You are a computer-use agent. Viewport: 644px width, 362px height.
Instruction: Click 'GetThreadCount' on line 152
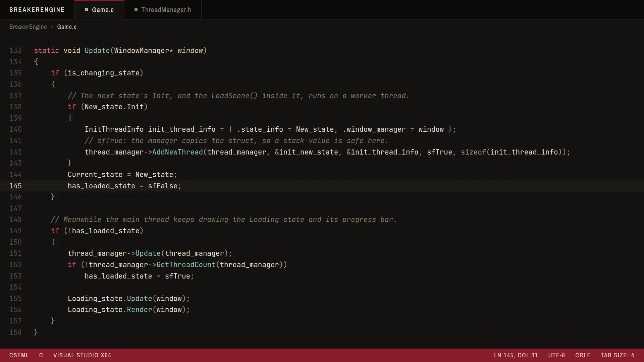pos(186,265)
